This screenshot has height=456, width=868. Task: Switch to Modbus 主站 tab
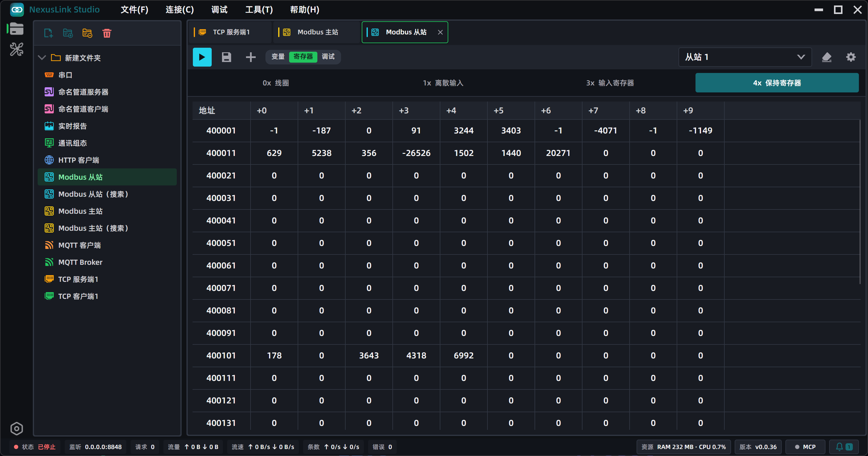point(317,32)
